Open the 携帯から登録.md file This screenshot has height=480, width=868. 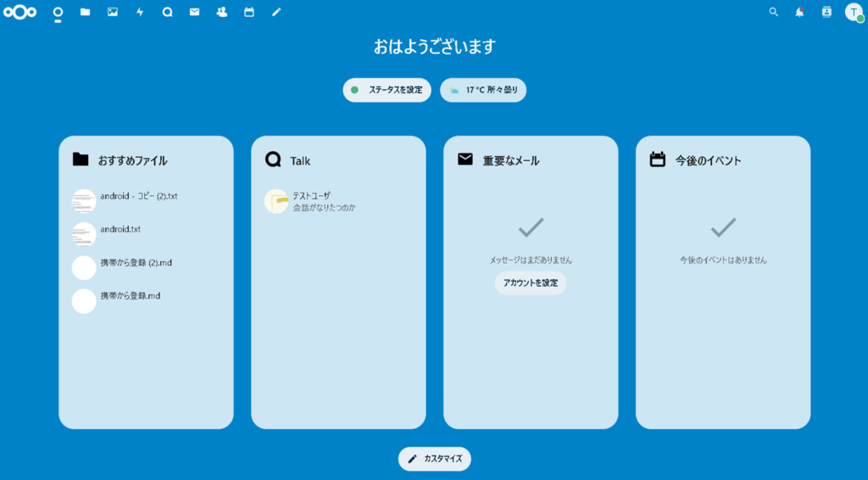click(130, 296)
